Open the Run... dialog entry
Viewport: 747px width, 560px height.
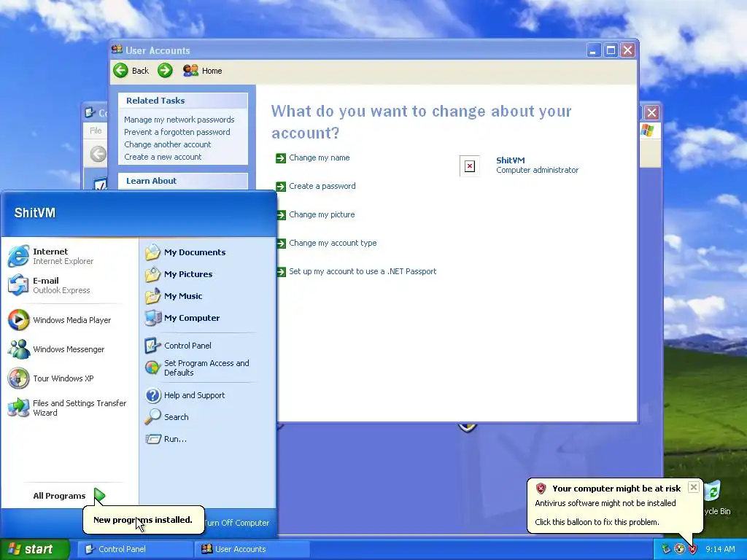point(206,438)
